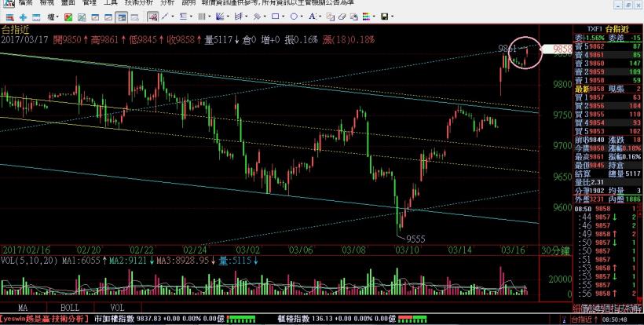Toggle the highlighted window layout button
This screenshot has height=325, width=644.
click(x=121, y=16)
